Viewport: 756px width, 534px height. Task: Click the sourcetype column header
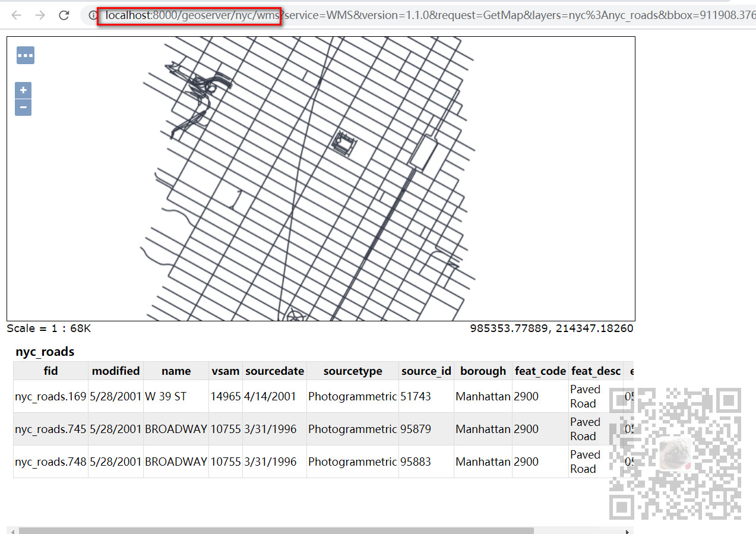click(x=353, y=371)
